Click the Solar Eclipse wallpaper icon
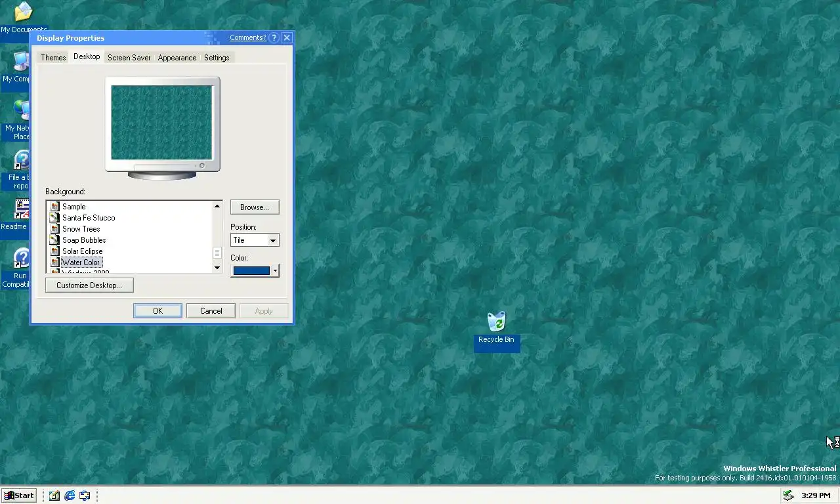 [55, 251]
